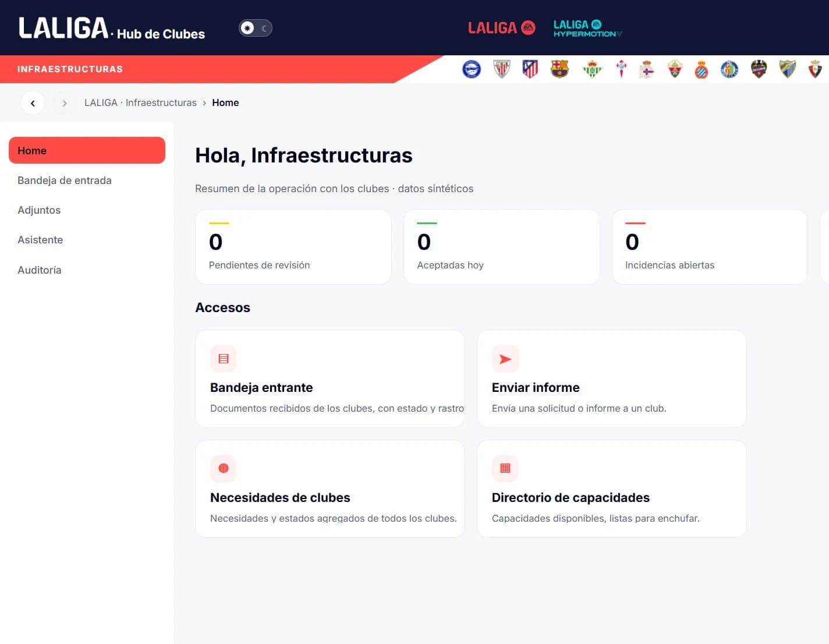This screenshot has width=829, height=644.
Task: Click the LALIGA Hypermotion logo
Action: coord(587,28)
